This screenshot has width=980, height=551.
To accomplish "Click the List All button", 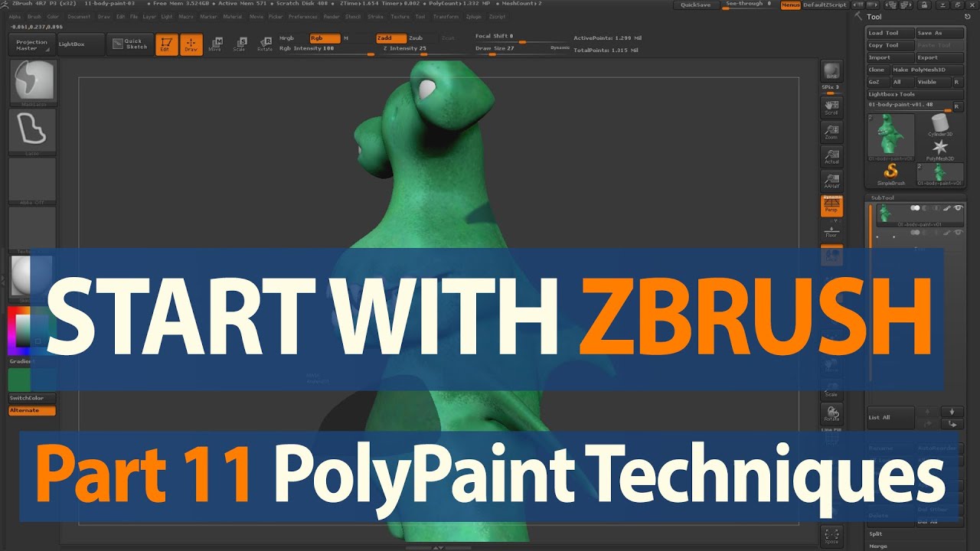I will pos(890,418).
